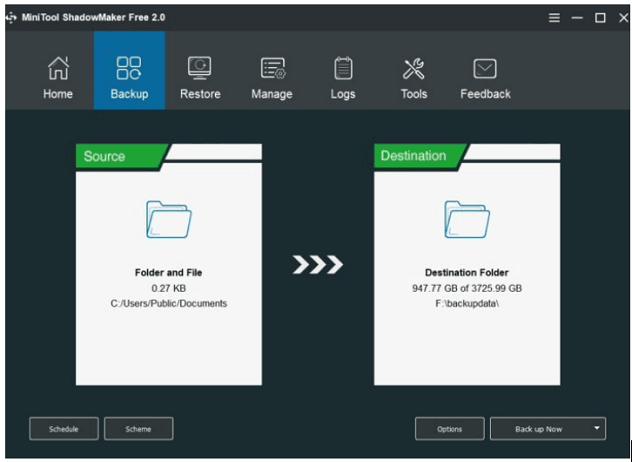
Task: Maximize the ShadowMaker window
Action: tap(600, 18)
